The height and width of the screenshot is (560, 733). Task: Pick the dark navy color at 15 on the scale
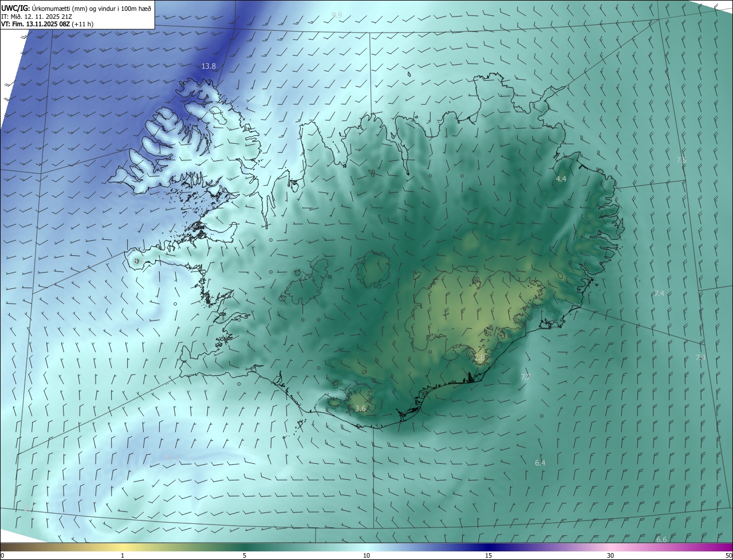[488, 547]
